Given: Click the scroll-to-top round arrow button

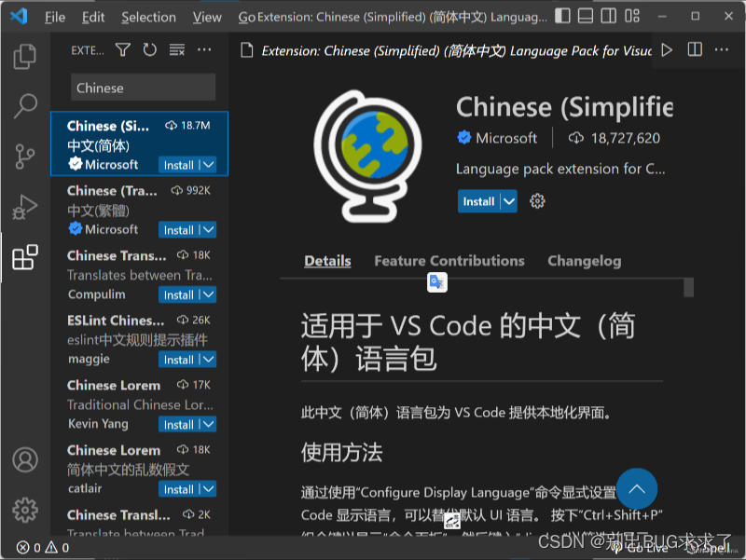Looking at the screenshot, I should click(x=637, y=488).
